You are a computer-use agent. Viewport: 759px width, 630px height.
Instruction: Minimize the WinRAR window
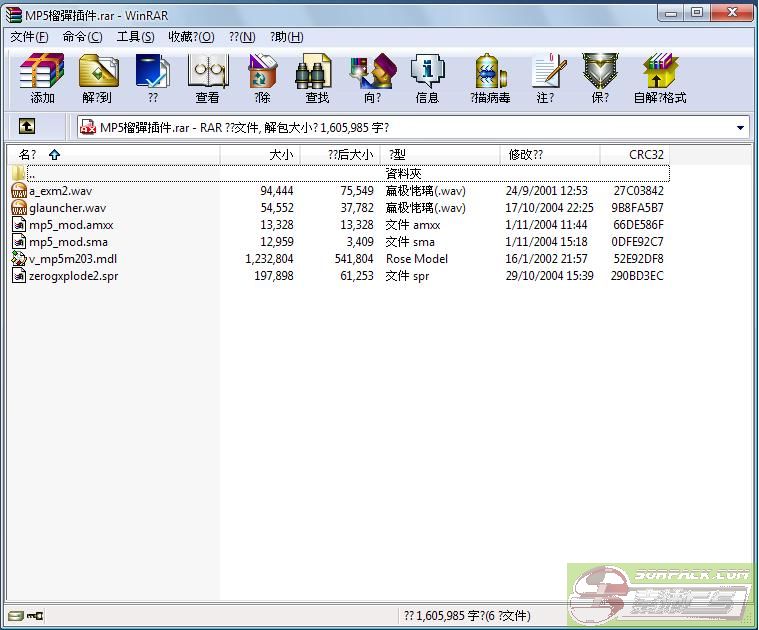pyautogui.click(x=671, y=13)
